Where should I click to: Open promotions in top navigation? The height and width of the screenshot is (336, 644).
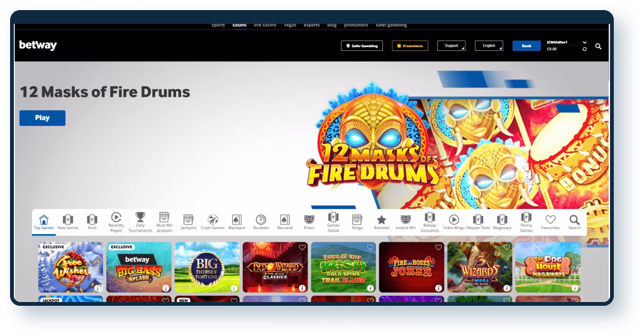[356, 25]
